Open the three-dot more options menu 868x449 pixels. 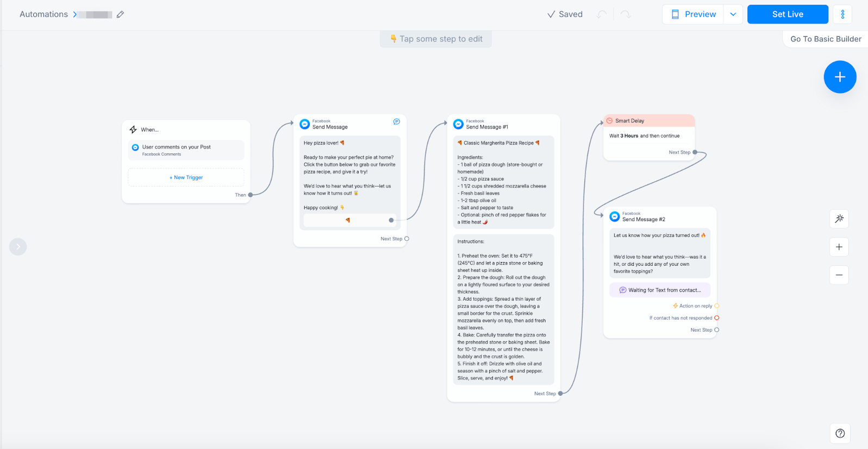tap(842, 14)
